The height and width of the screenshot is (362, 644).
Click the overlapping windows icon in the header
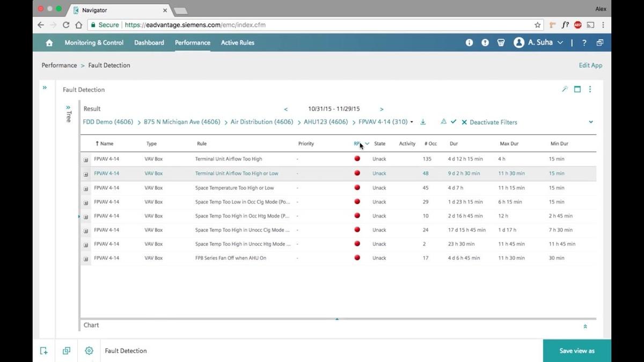pos(600,42)
